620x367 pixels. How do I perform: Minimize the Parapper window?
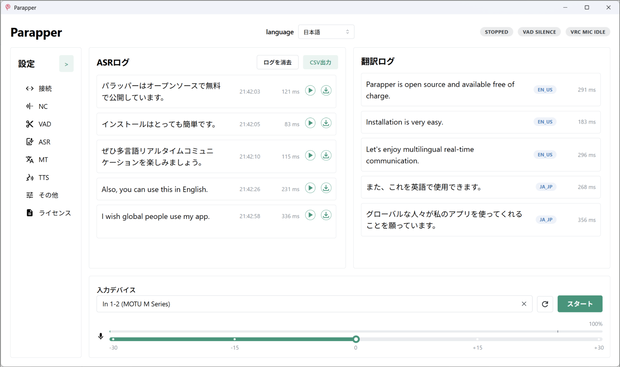(565, 8)
